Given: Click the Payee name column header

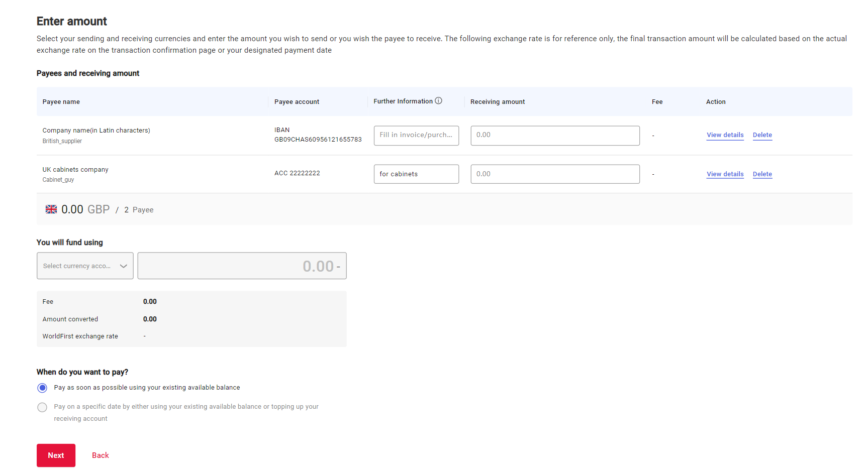Looking at the screenshot, I should click(x=61, y=102).
